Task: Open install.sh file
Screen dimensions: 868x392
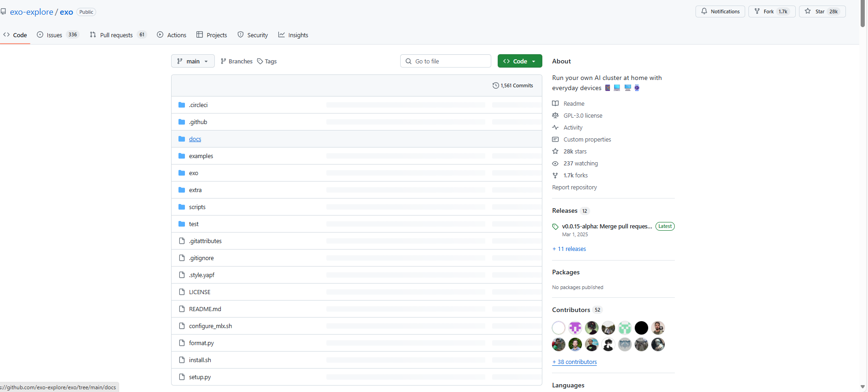Action: point(200,360)
